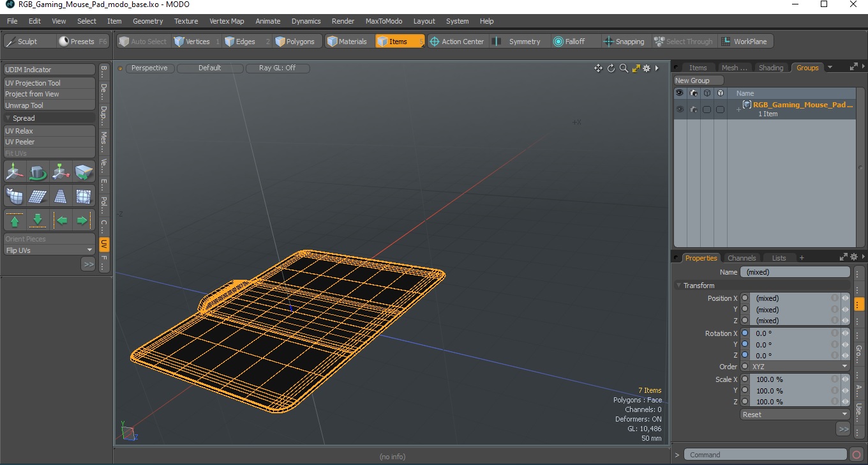Click the flat UV grid icon

click(x=38, y=196)
